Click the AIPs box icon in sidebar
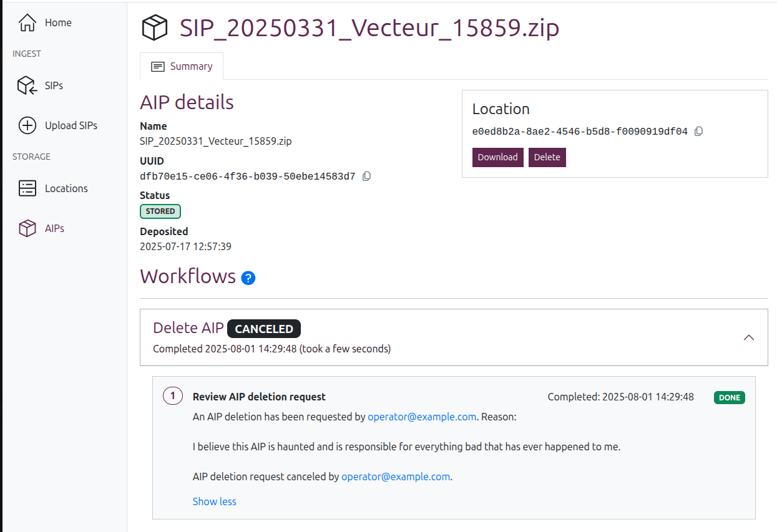This screenshot has width=777, height=532. point(27,228)
